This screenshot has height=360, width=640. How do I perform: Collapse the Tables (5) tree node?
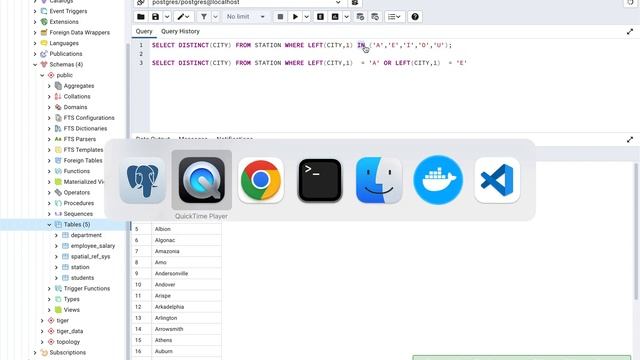[x=49, y=224]
